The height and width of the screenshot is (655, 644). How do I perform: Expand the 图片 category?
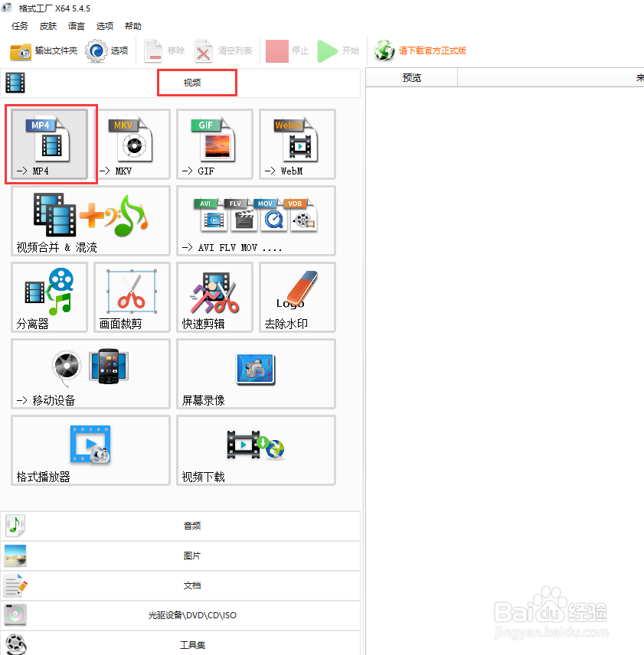point(180,556)
